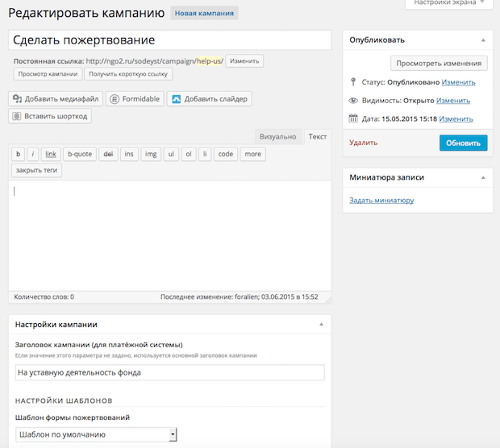Switch to Визуально editor tab
The height and width of the screenshot is (448, 500).
[279, 137]
